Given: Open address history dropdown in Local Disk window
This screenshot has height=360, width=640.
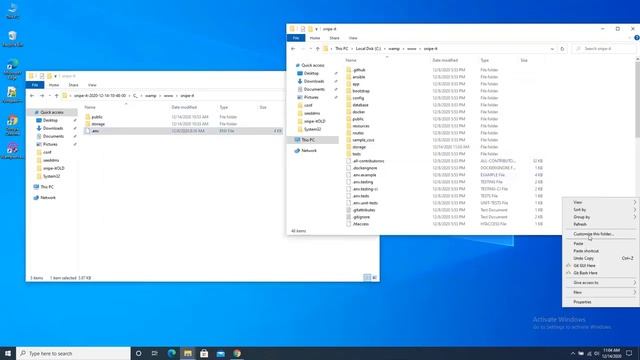Looking at the screenshot, I should coord(552,49).
